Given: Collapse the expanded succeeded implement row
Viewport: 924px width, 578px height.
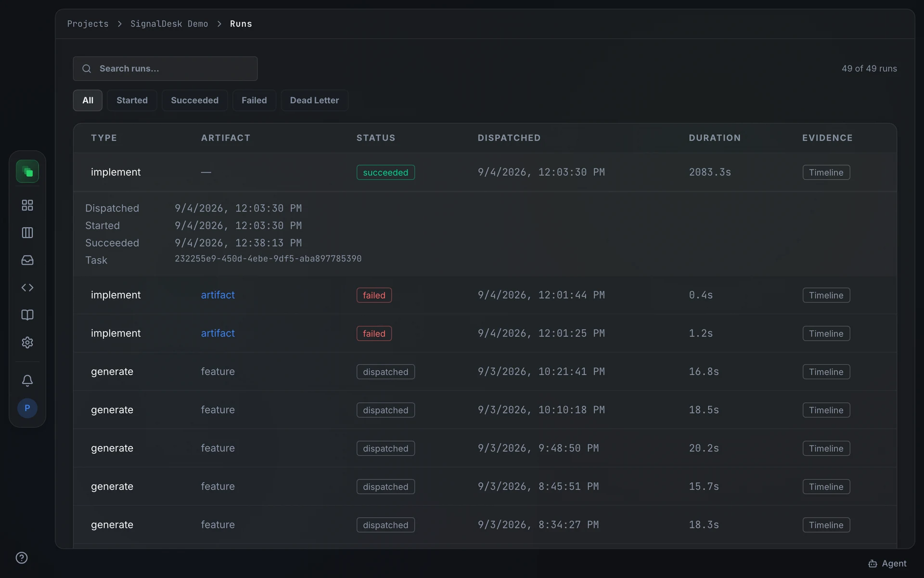Looking at the screenshot, I should pyautogui.click(x=485, y=172).
